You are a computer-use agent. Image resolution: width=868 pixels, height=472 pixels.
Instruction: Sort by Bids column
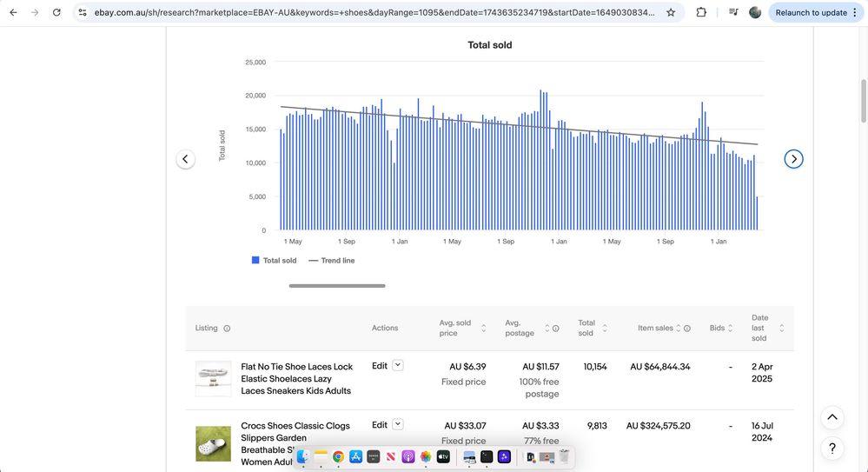click(x=730, y=328)
